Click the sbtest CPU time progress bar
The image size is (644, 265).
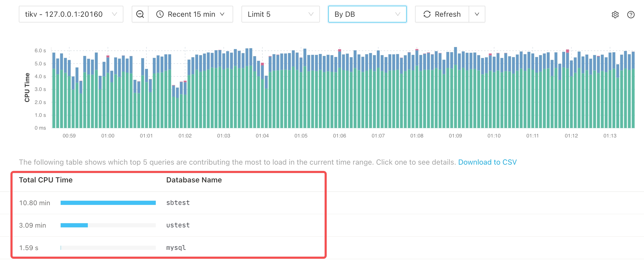[108, 203]
